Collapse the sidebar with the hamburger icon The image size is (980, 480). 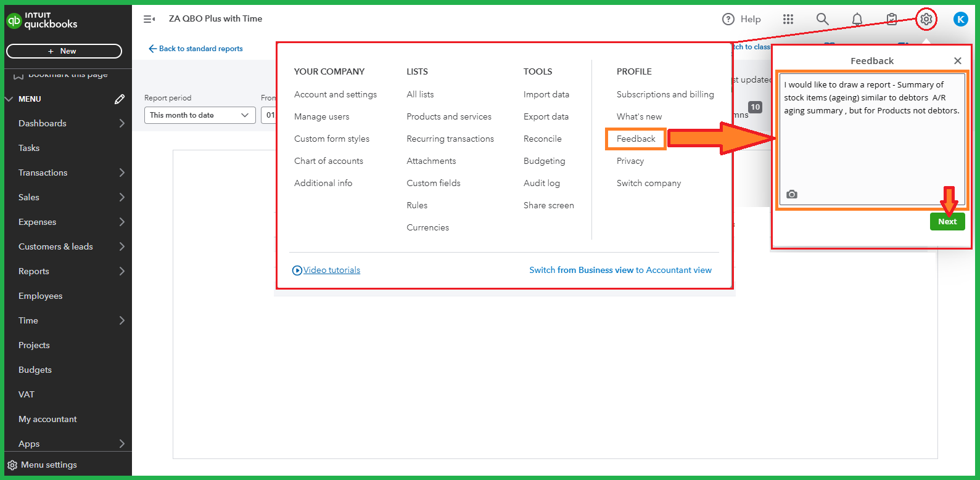[149, 19]
